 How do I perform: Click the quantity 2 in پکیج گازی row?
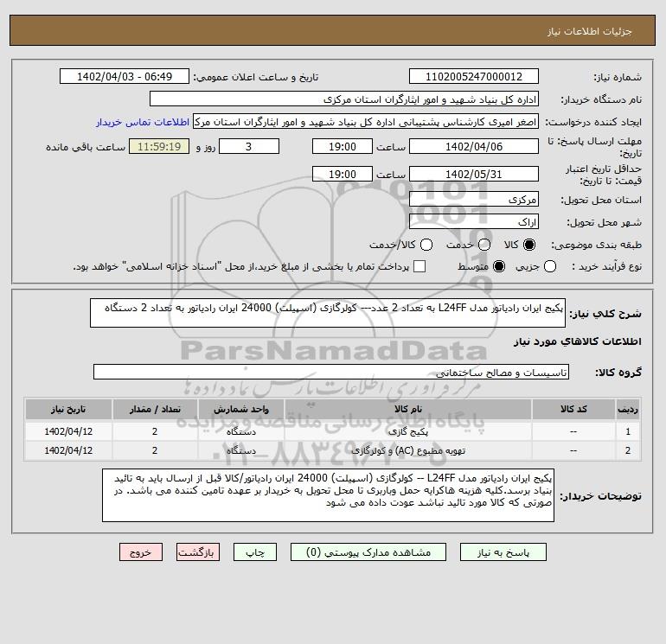click(155, 431)
